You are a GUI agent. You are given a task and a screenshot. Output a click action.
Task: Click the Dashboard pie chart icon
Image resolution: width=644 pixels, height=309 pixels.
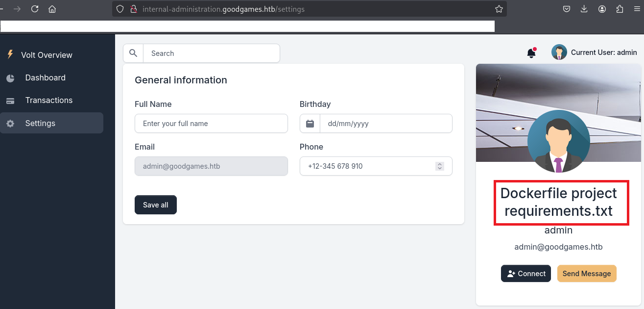[x=10, y=78]
